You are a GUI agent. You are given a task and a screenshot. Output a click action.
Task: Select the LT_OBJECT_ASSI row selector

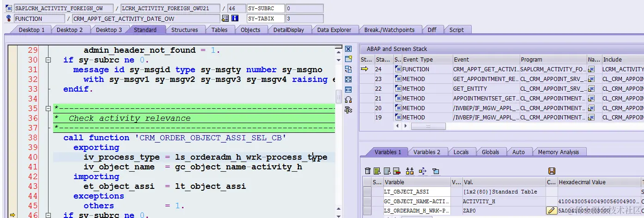click(x=367, y=192)
